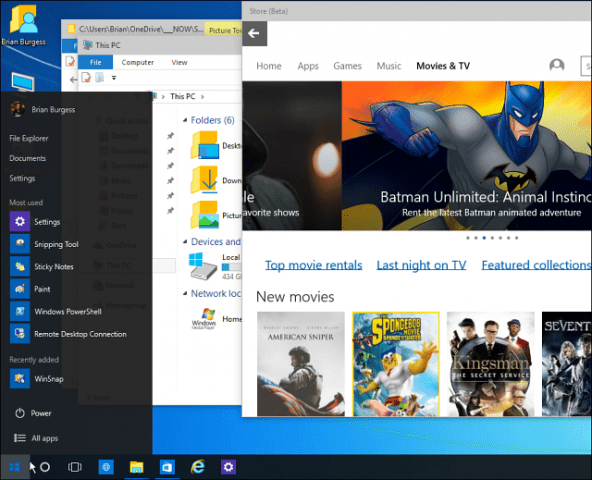592x480 pixels.
Task: Open File Explorer link in Start menu
Action: click(29, 138)
